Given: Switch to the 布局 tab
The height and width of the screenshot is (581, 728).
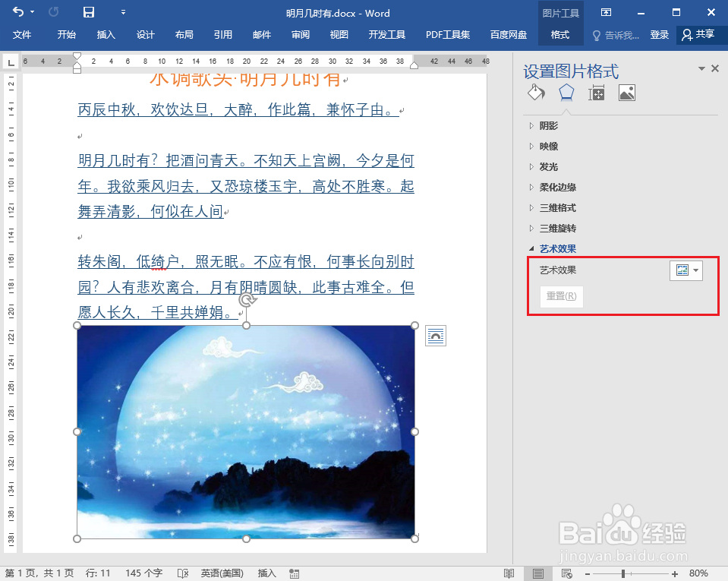Looking at the screenshot, I should (x=184, y=35).
